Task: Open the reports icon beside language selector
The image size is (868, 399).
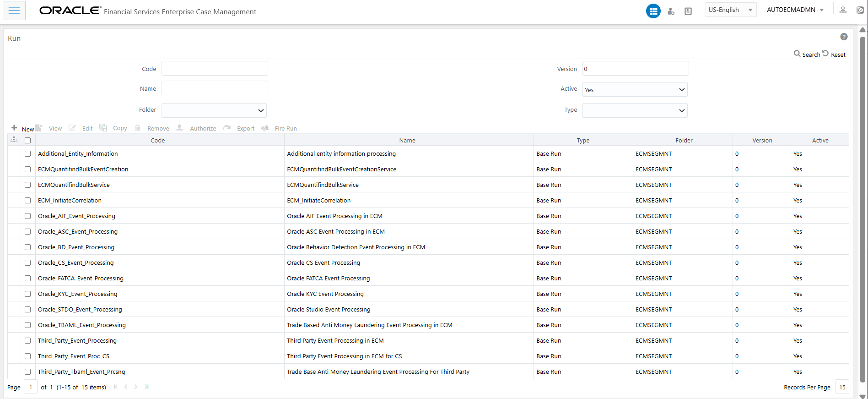Action: click(688, 11)
